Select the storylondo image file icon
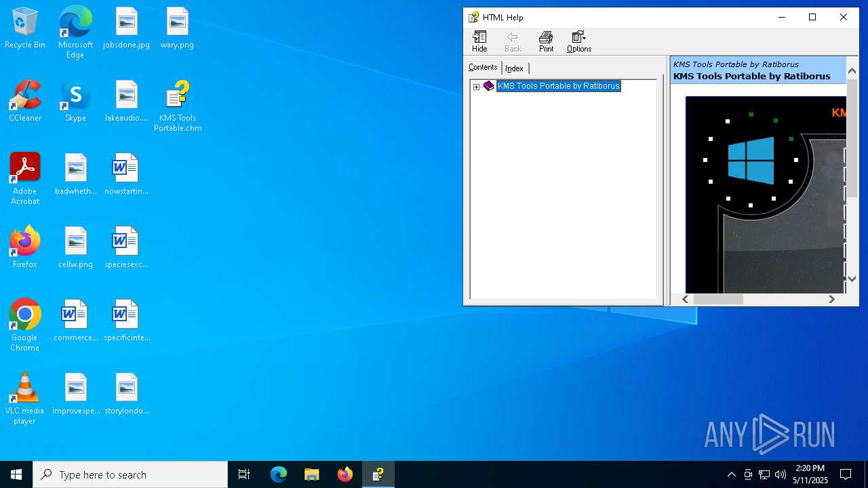The image size is (868, 488). point(126,394)
